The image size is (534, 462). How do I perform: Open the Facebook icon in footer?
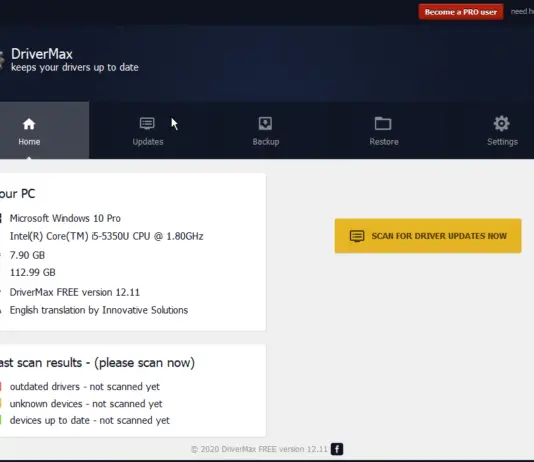(337, 449)
